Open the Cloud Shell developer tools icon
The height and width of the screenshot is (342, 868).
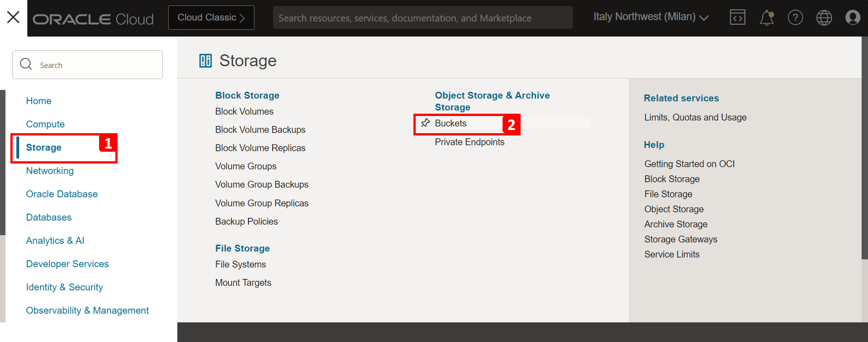[x=737, y=18]
